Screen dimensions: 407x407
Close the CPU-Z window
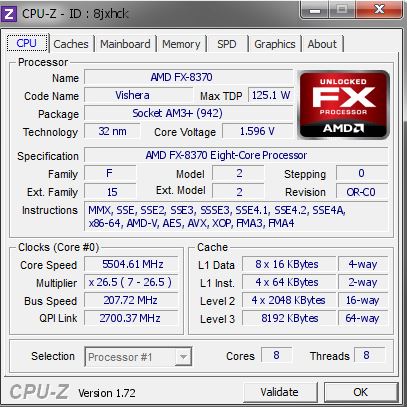coord(379,9)
